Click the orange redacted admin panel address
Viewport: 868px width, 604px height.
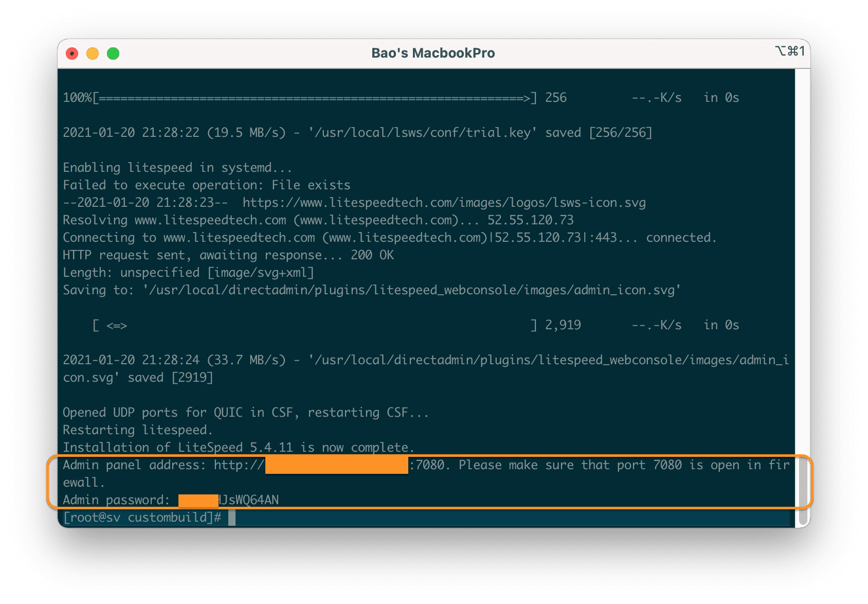click(336, 465)
